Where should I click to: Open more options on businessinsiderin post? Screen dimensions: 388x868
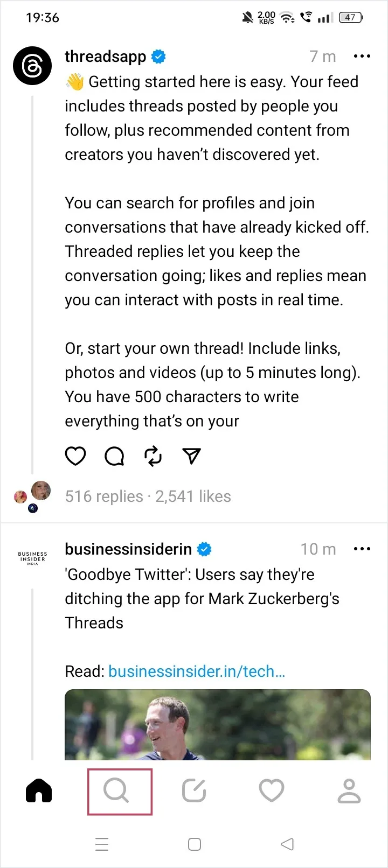[362, 549]
